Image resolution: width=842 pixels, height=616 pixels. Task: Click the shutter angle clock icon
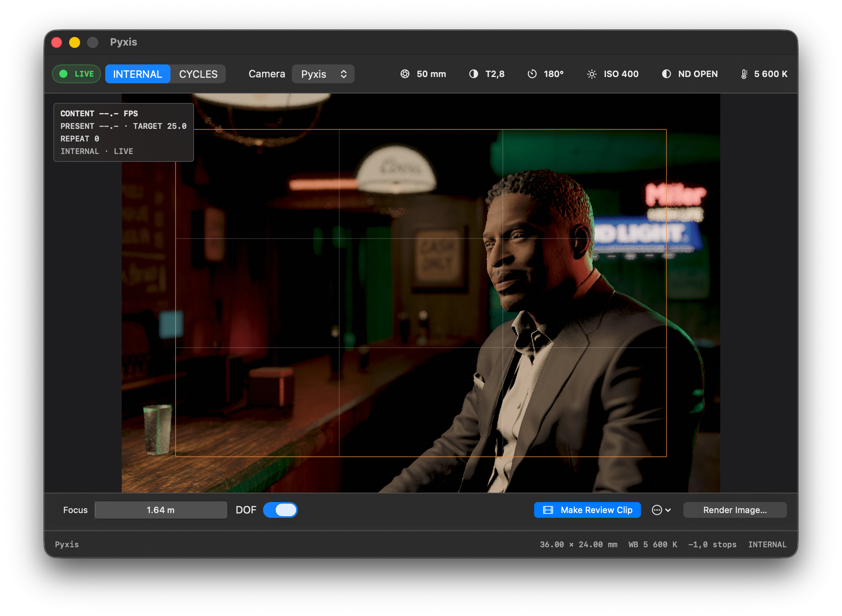tap(532, 74)
